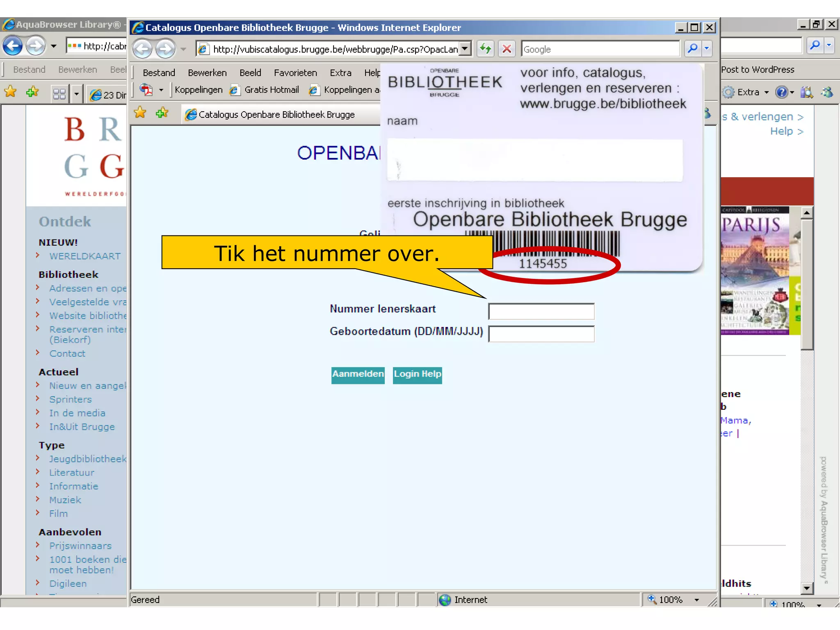Click the PDF converter toolbar icon
Viewport: 840px width, 630px height.
click(146, 89)
